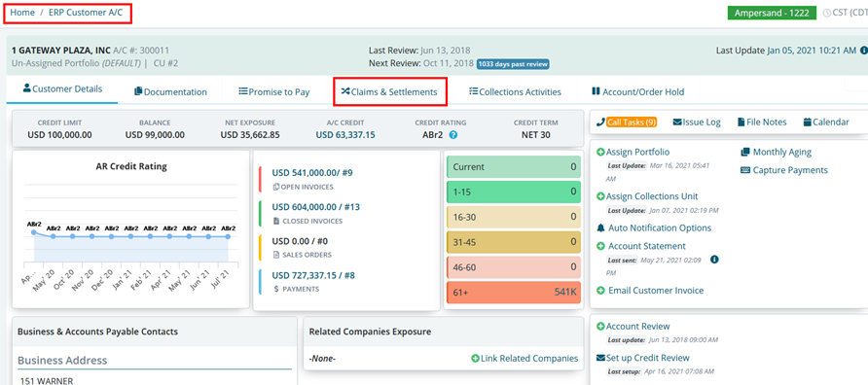
Task: Click the file icon beside File Notes
Action: pos(741,122)
